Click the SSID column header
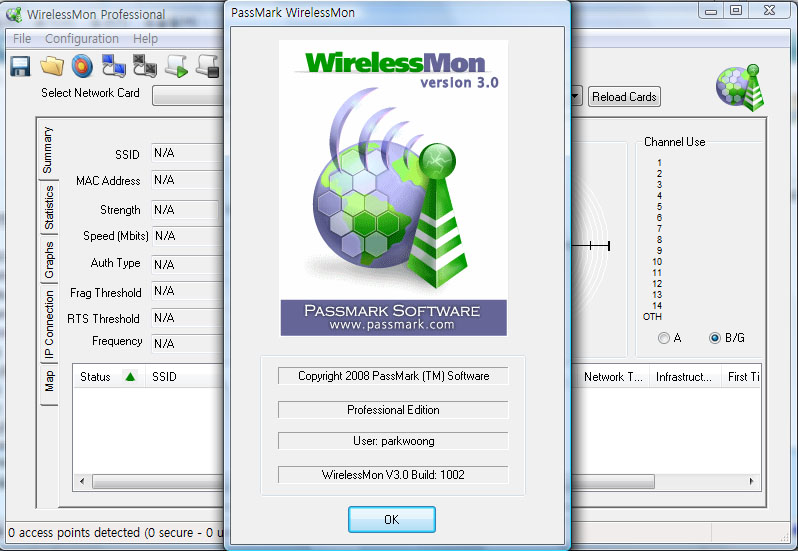 (x=185, y=376)
